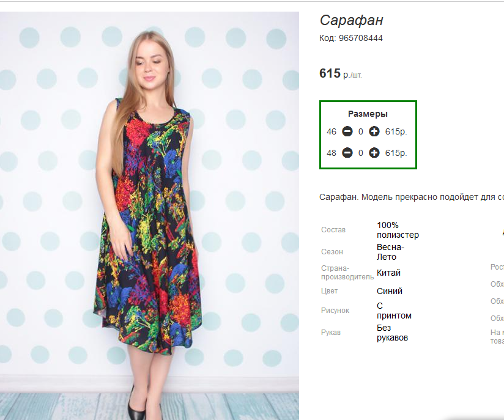Viewport: 504px width, 420px height.
Task: Click the Синий color value
Action: pyautogui.click(x=390, y=291)
